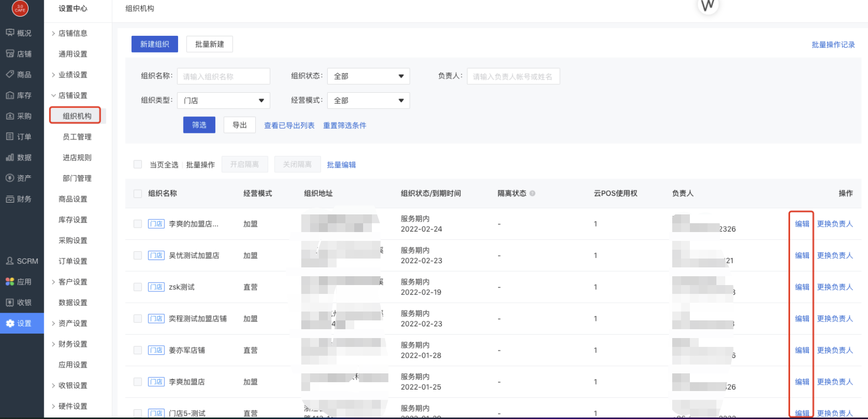This screenshot has width=868, height=419.
Task: Click the 门店 tag on zsk测试 row
Action: point(156,287)
